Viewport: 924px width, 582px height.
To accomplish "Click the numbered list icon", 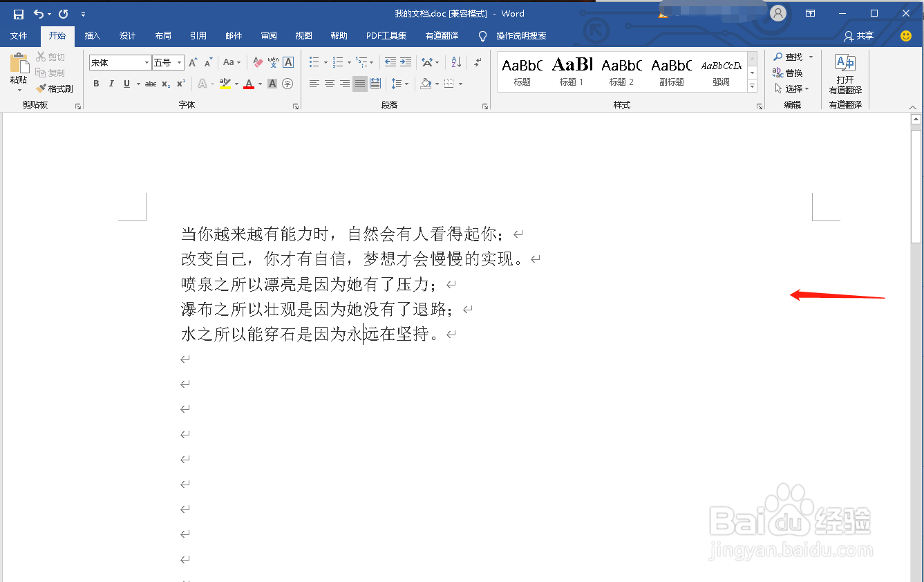I will point(337,62).
